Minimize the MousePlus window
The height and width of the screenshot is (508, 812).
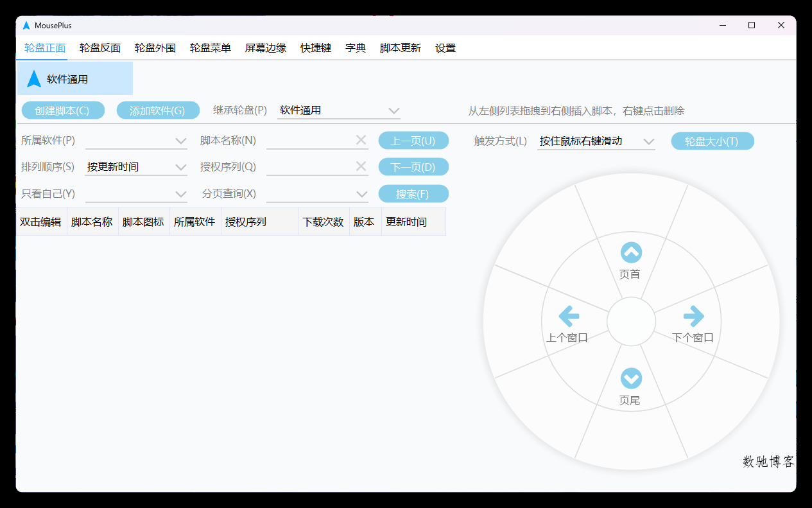(722, 25)
